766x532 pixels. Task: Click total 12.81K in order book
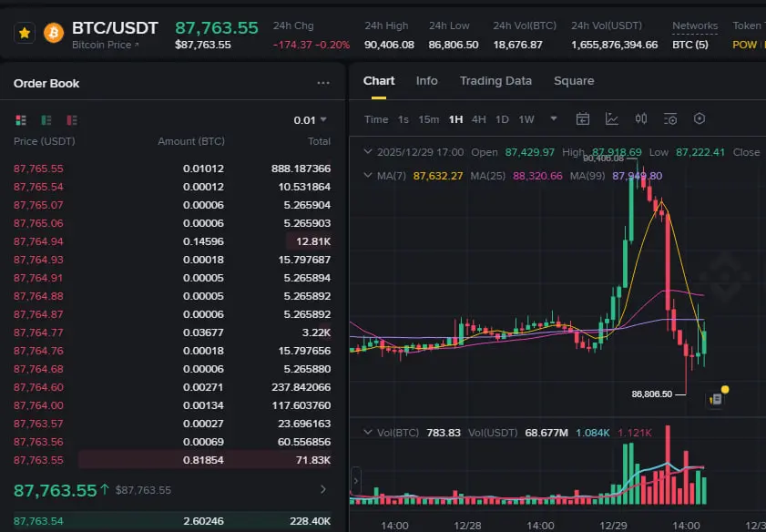tap(313, 241)
